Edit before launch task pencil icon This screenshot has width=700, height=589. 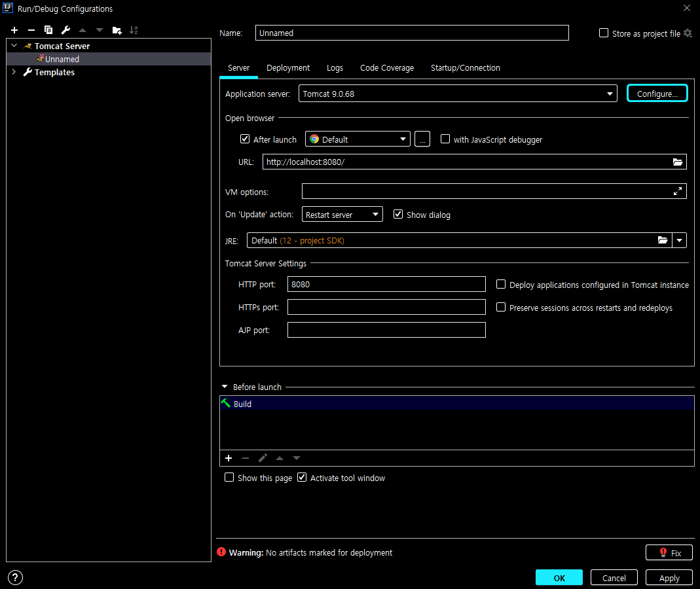(263, 458)
